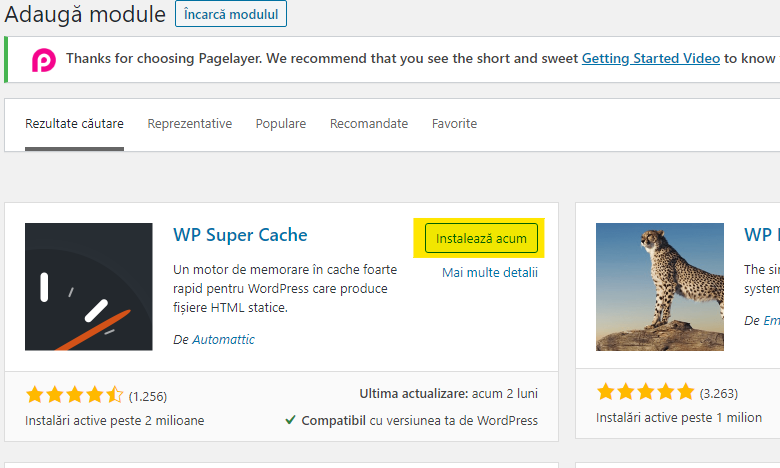Image resolution: width=780 pixels, height=468 pixels.
Task: Click the compatibility checkmark icon
Action: tap(291, 420)
